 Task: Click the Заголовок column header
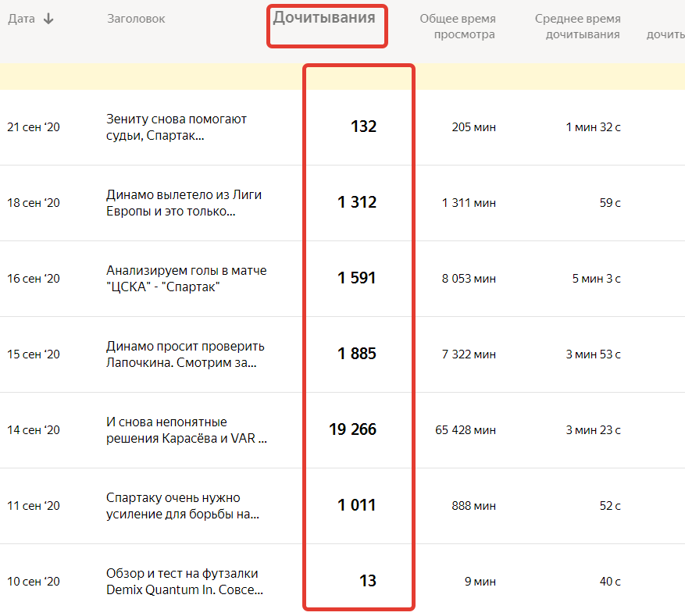(136, 19)
